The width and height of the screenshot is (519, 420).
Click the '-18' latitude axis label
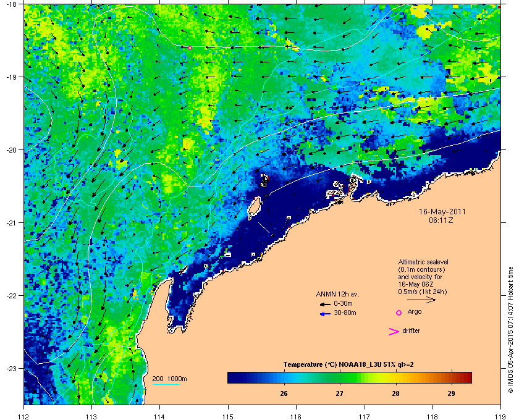(x=12, y=4)
